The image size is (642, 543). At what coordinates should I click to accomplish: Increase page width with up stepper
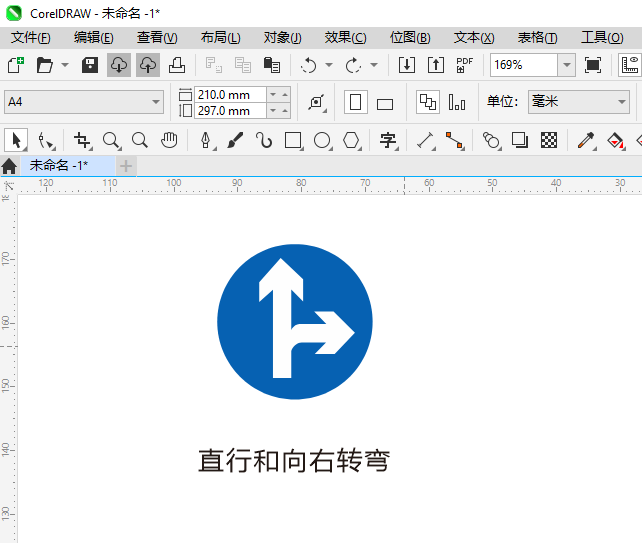point(285,95)
